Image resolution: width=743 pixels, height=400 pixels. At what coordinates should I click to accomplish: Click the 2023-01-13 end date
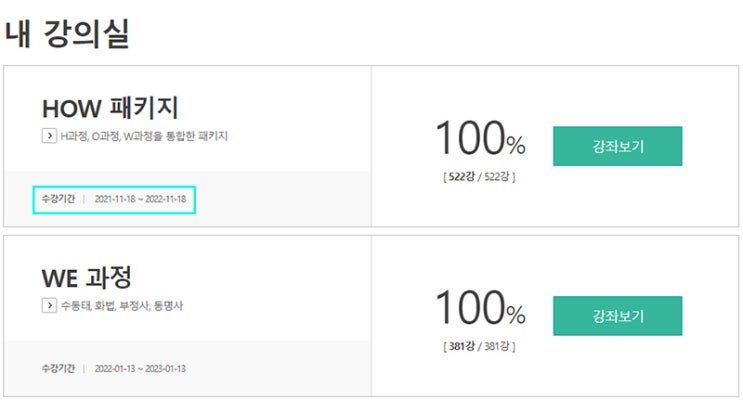point(164,368)
